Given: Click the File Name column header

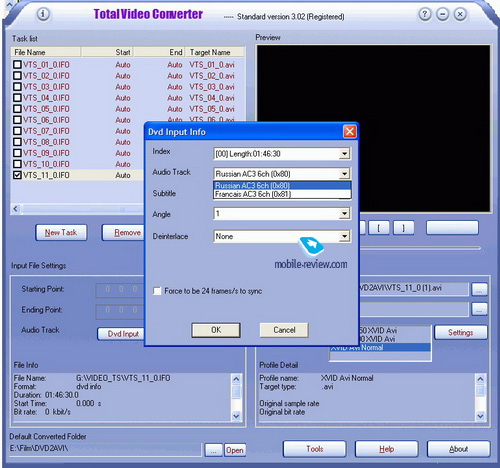Looking at the screenshot, I should click(46, 52).
